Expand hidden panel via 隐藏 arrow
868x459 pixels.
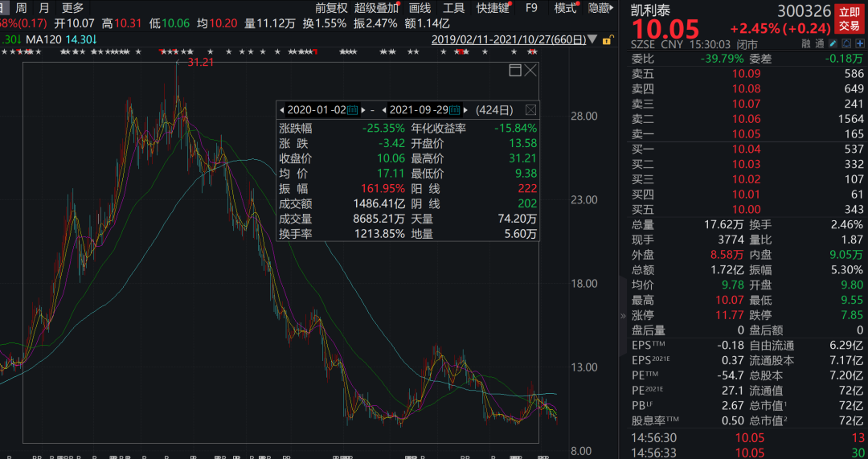[x=601, y=8]
